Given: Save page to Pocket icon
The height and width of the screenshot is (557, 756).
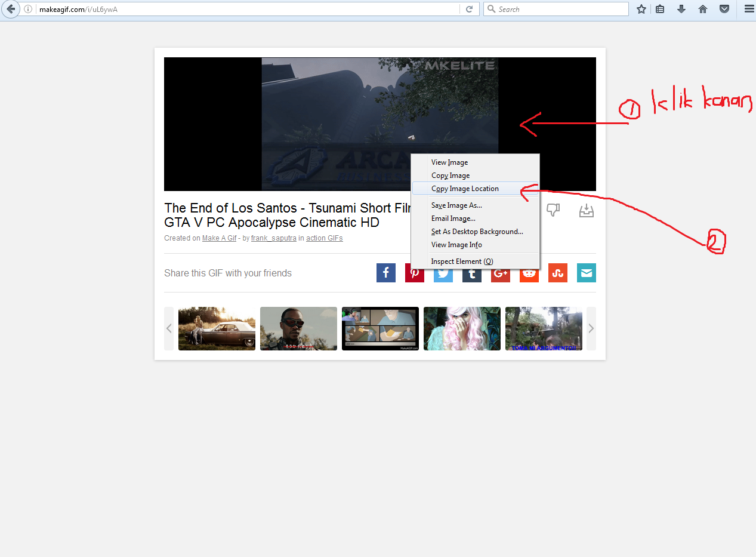Looking at the screenshot, I should (724, 9).
